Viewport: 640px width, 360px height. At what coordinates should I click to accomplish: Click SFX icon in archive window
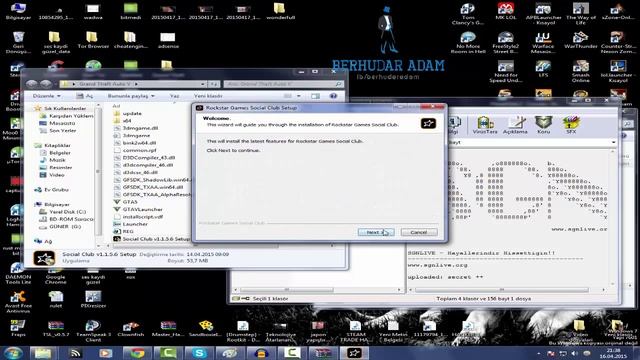(571, 125)
